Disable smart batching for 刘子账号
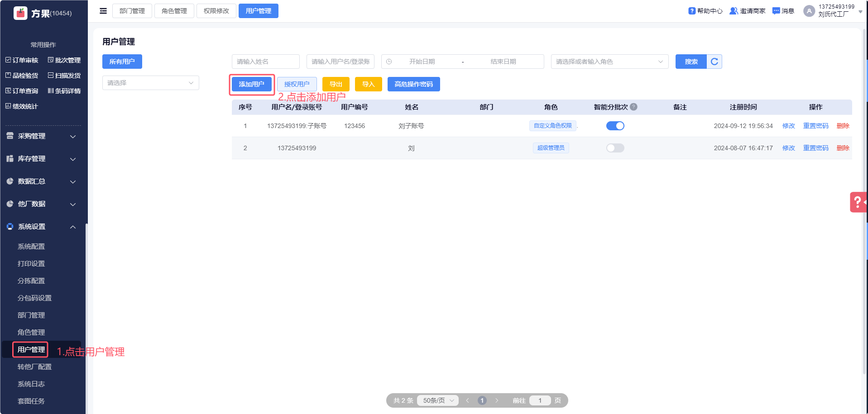 (615, 126)
